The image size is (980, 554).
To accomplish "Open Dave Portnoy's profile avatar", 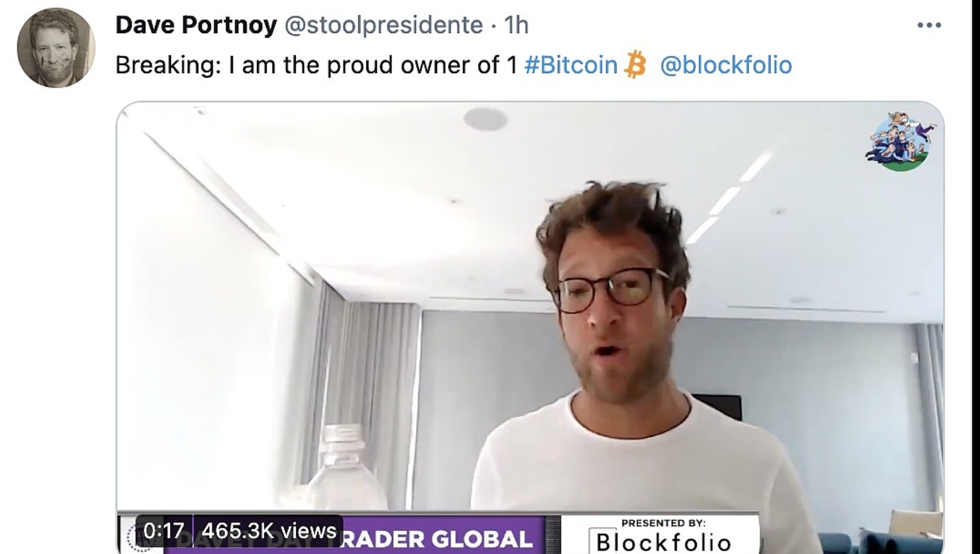I will click(x=56, y=48).
